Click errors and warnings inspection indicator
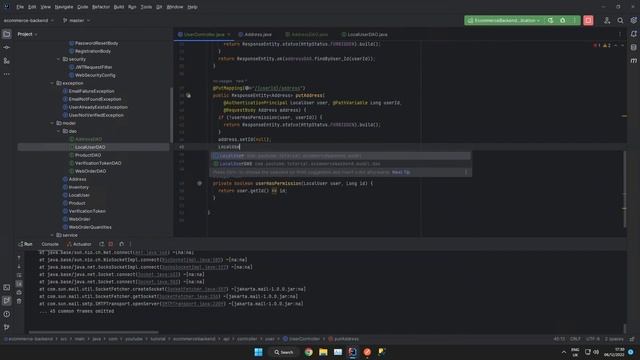 602,45
